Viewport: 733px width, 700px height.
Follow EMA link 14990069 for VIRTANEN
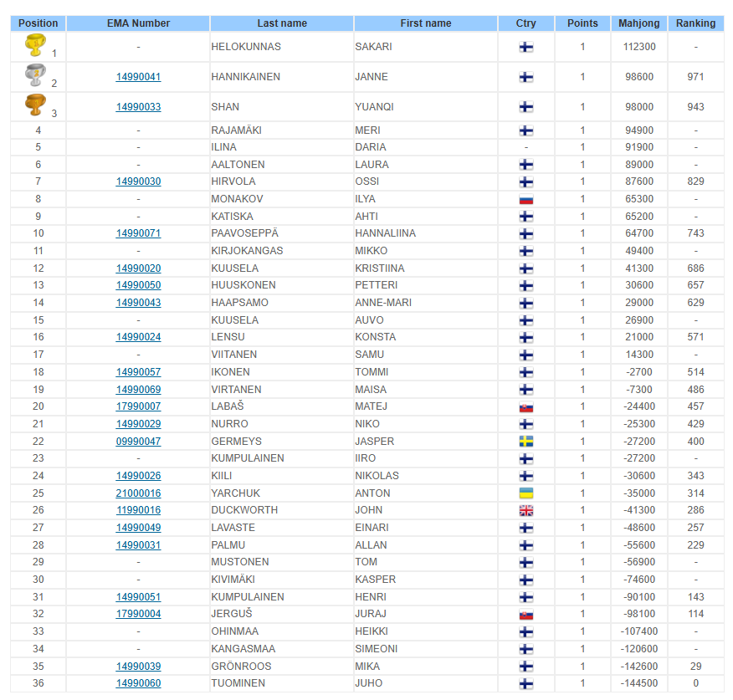tap(138, 389)
